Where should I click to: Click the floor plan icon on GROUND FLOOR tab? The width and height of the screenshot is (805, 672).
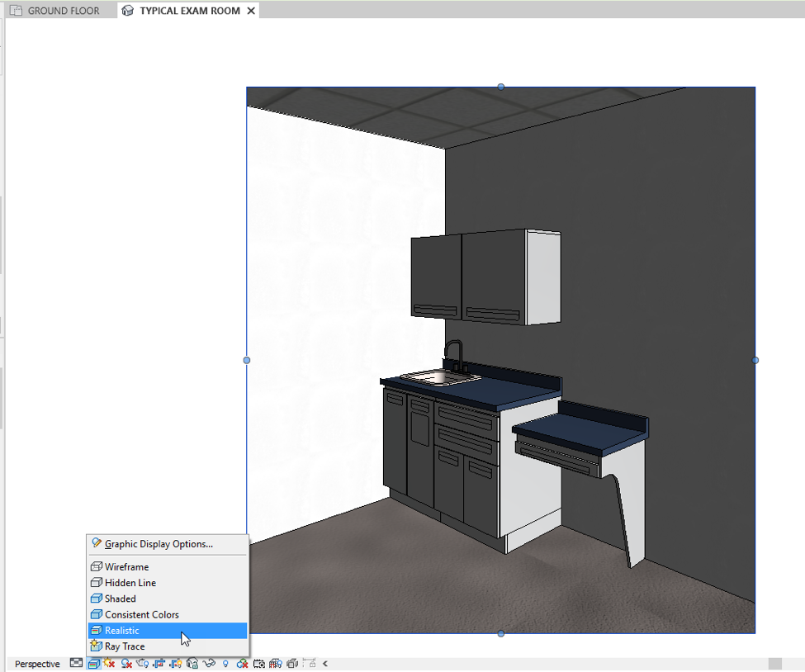tap(16, 10)
